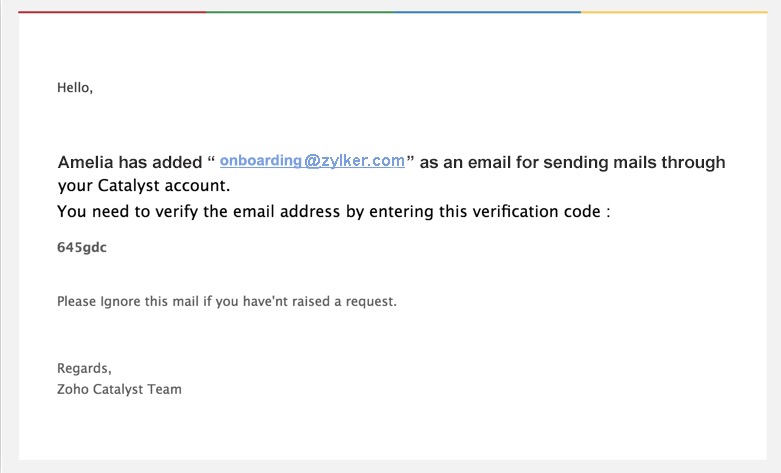The image size is (781, 473).
Task: Select the name Amelia in the message
Action: (x=85, y=163)
